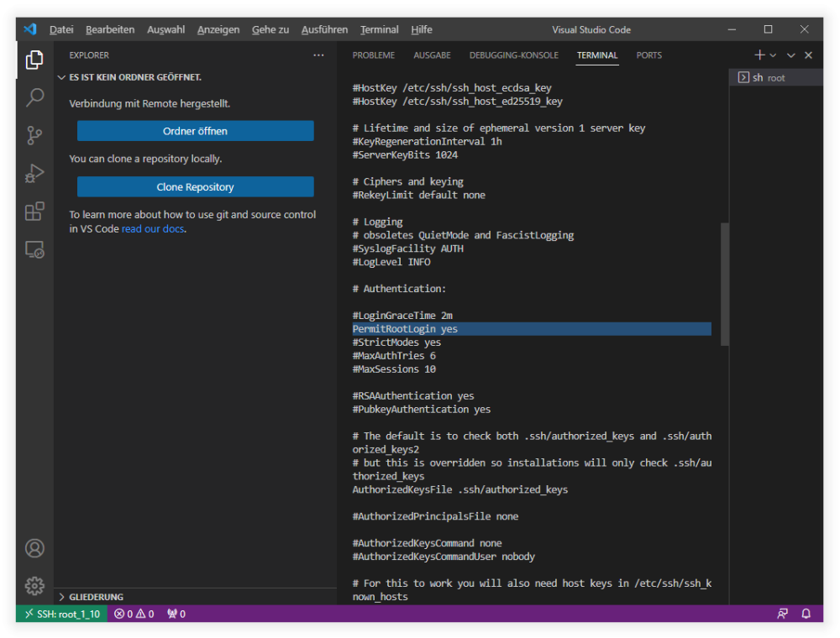Image resolution: width=840 pixels, height=638 pixels.
Task: Open Run and Debug view icon
Action: [34, 173]
